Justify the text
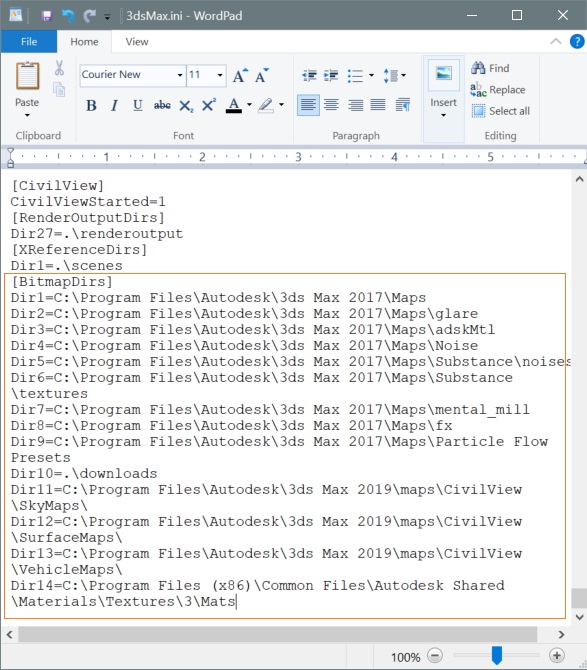 [x=378, y=105]
